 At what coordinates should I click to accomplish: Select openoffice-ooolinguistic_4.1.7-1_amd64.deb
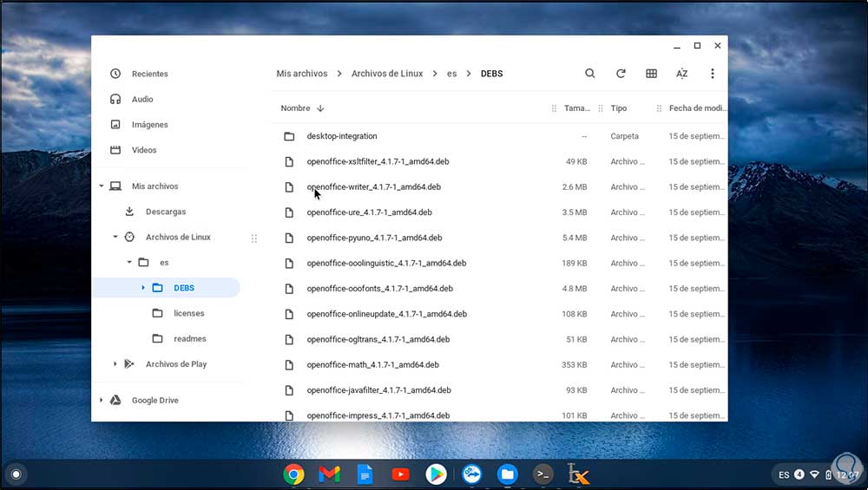[x=499, y=264]
